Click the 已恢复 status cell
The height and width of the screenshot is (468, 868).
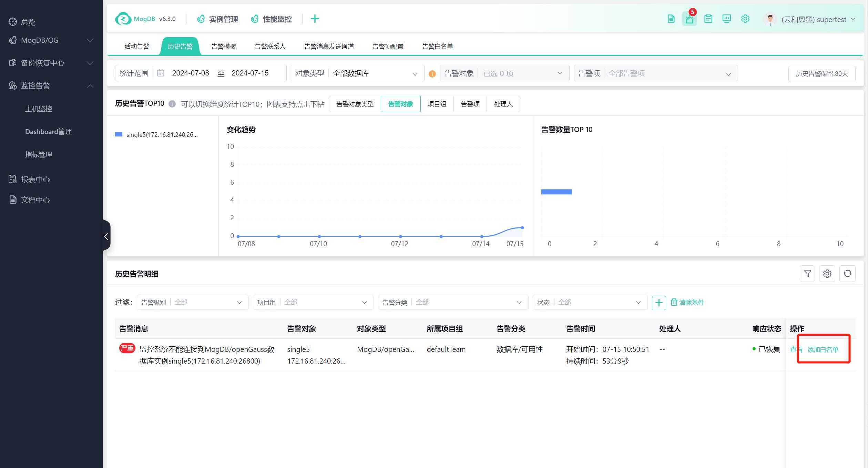(766, 349)
